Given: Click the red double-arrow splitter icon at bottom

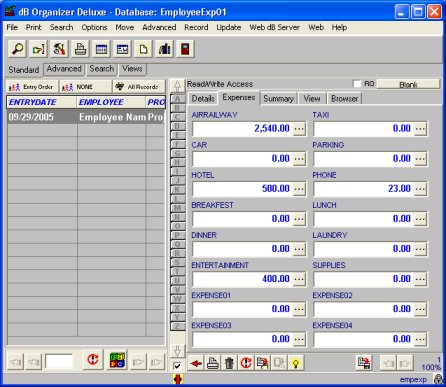Looking at the screenshot, I should pyautogui.click(x=178, y=379).
